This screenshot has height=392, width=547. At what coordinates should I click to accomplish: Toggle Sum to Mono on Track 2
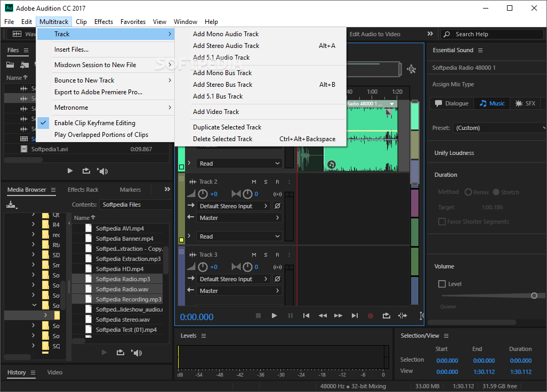(278, 194)
